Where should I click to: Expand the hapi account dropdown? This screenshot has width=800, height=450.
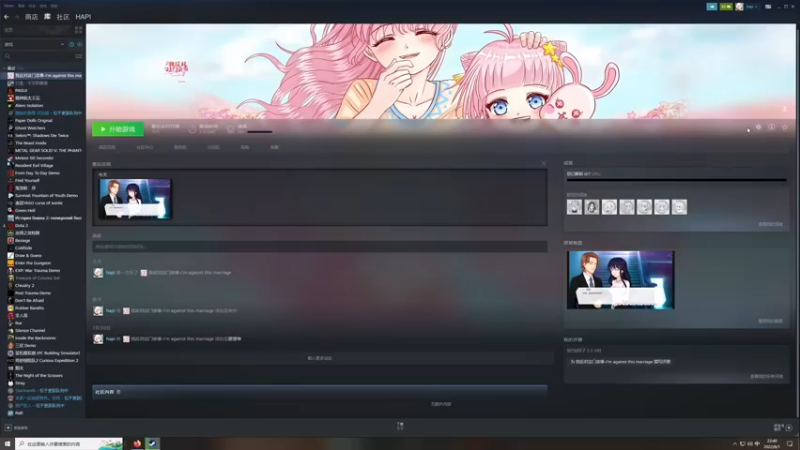752,7
